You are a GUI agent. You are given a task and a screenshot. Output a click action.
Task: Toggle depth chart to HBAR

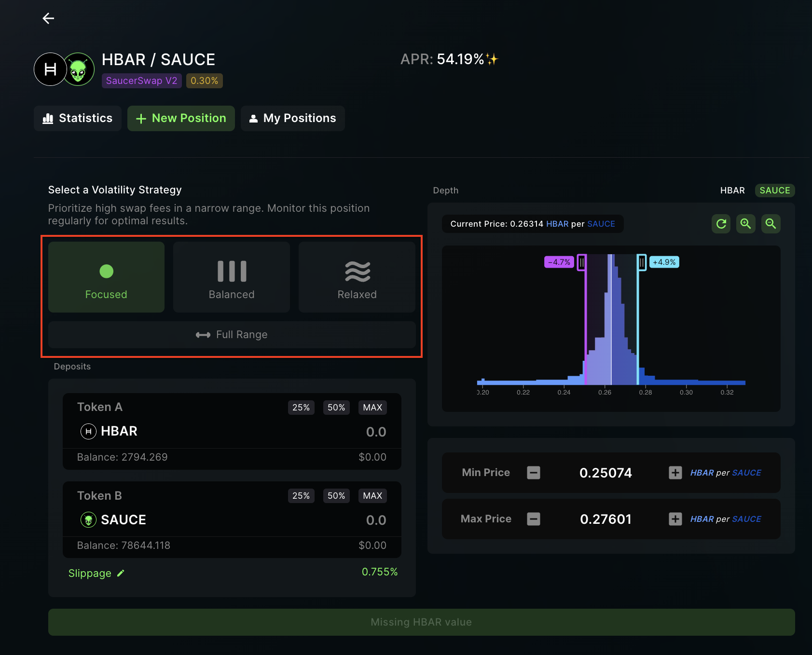[x=732, y=191]
